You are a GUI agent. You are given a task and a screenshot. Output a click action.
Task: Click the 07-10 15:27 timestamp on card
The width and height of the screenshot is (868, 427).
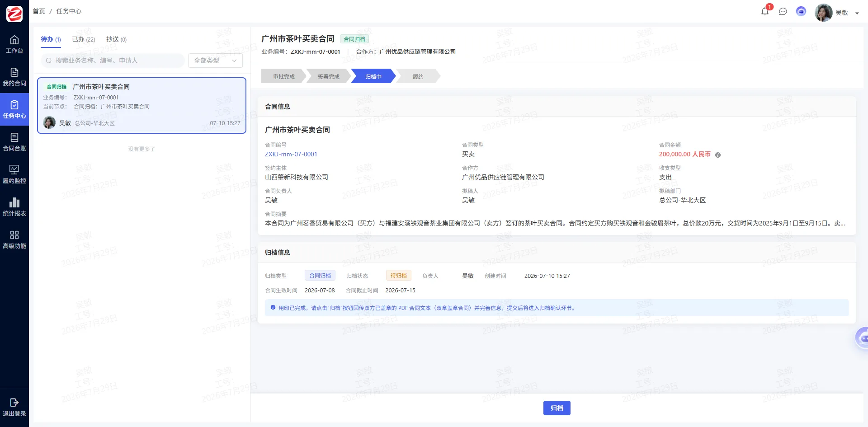point(225,123)
